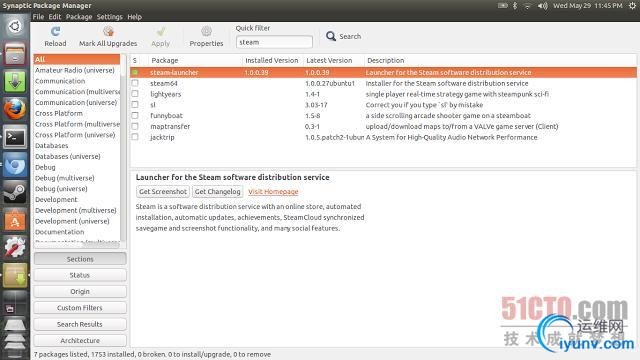Viewport: 640px width, 360px height.
Task: Sort by Installed Version column header
Action: pos(273,60)
